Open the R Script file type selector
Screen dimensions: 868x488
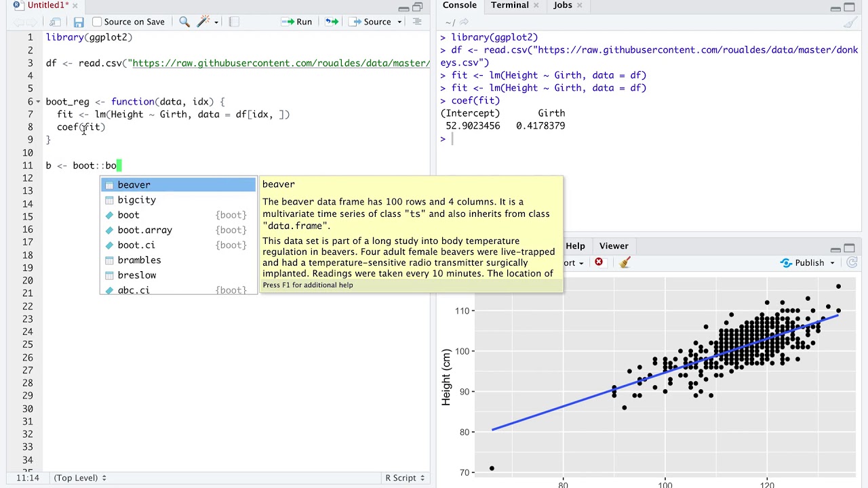click(405, 478)
